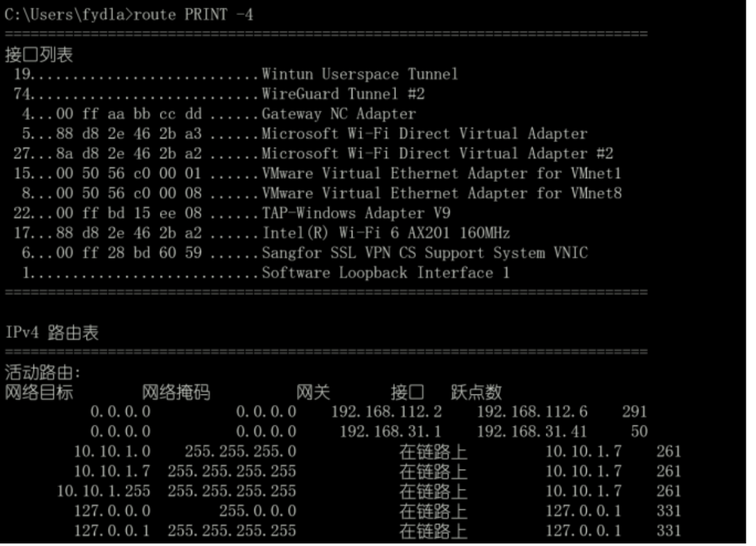Click the VMnet8 VMware adapter entry

click(x=441, y=193)
